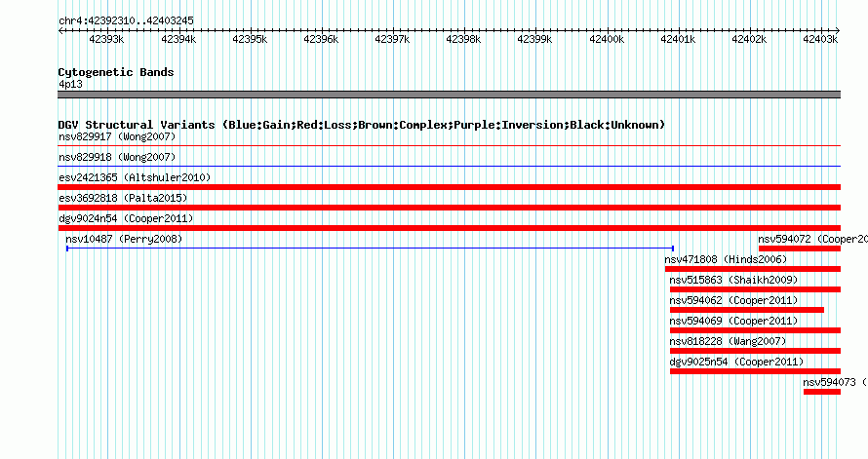Viewport: 868px width, 459px height.
Task: Click the 42394k ruler tick label
Action: 178,40
